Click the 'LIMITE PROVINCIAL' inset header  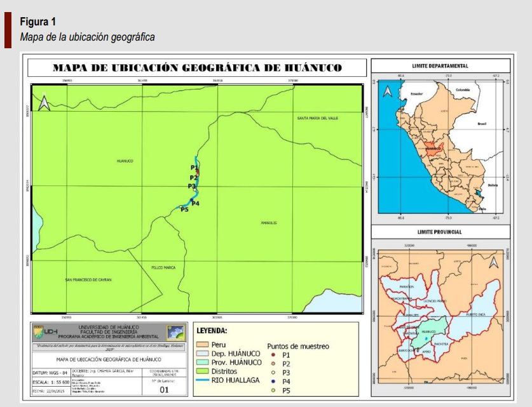[x=440, y=232]
